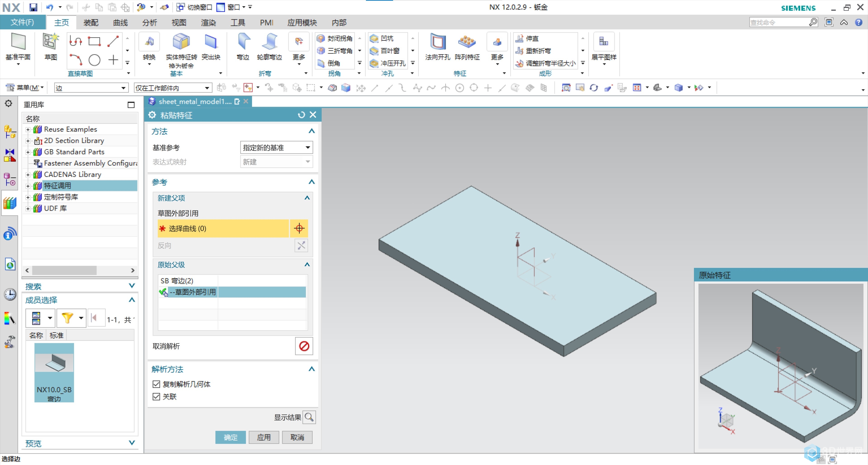868x465 pixels.
Task: Select the NX10.0_SB 弯边 thumbnail
Action: point(54,372)
